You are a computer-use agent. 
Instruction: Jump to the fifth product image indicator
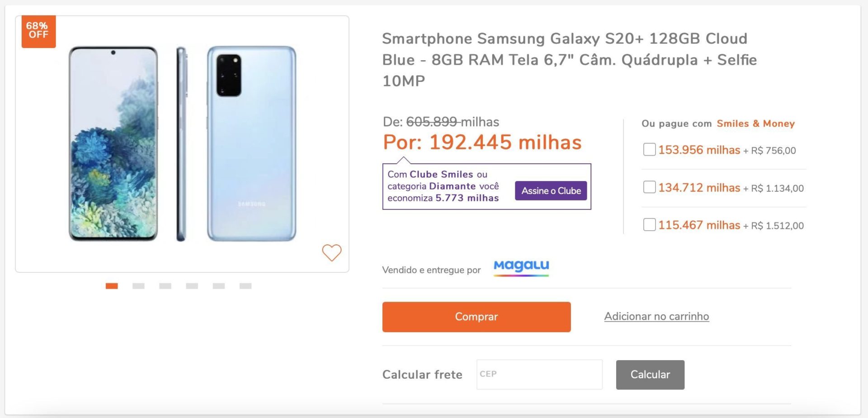(x=219, y=286)
